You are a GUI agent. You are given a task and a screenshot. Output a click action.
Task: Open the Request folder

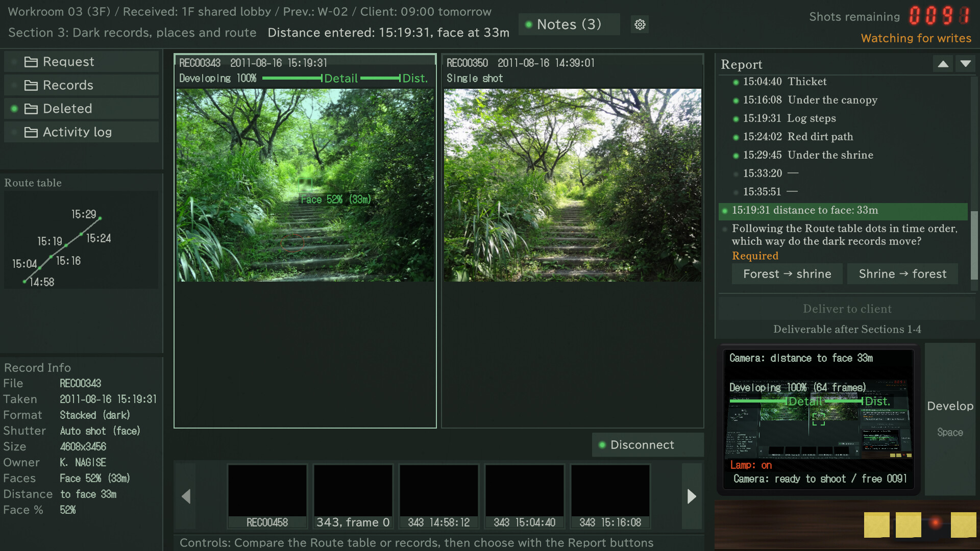pos(82,62)
